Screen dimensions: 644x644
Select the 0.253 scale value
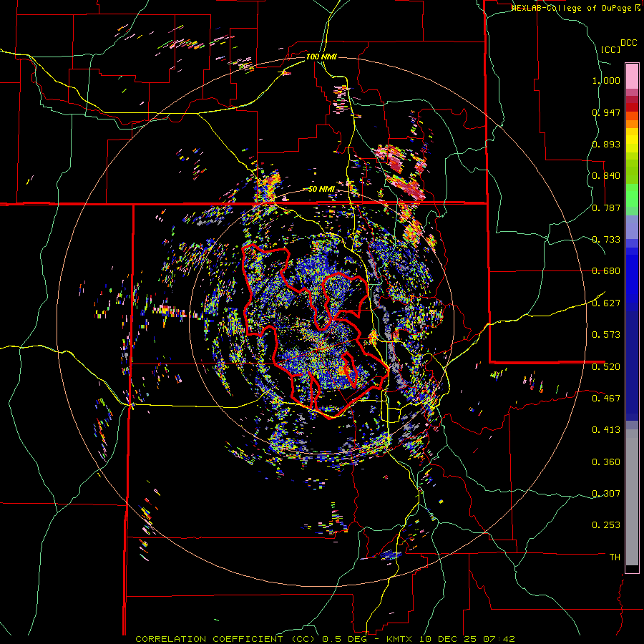[606, 525]
